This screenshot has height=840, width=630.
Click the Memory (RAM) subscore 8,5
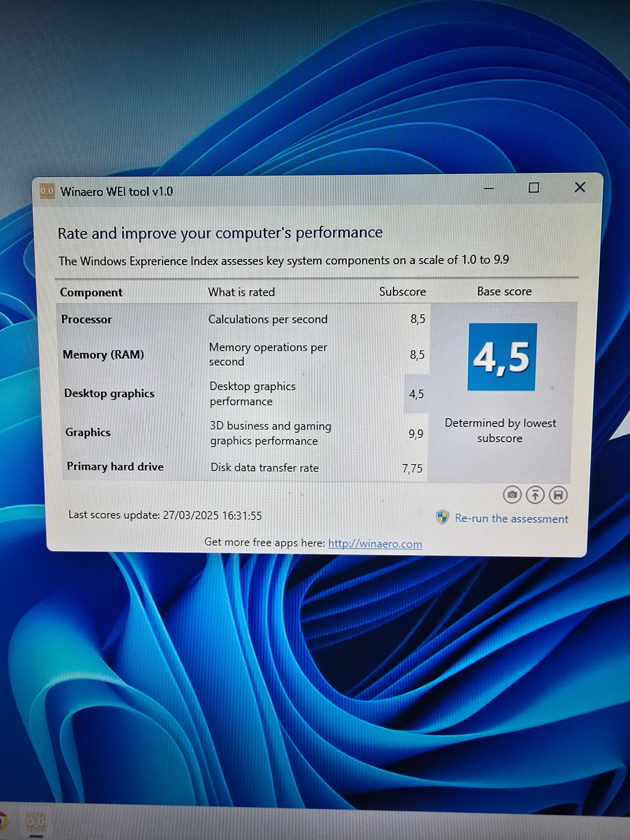coord(417,355)
